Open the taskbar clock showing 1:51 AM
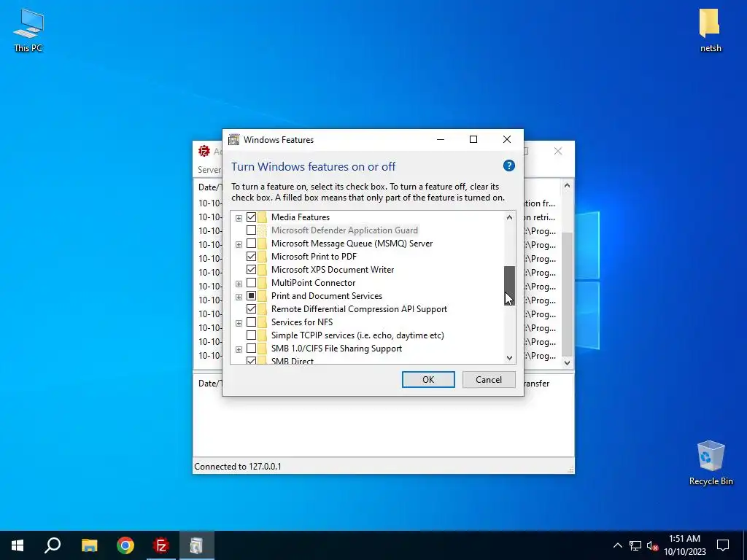 [684, 545]
